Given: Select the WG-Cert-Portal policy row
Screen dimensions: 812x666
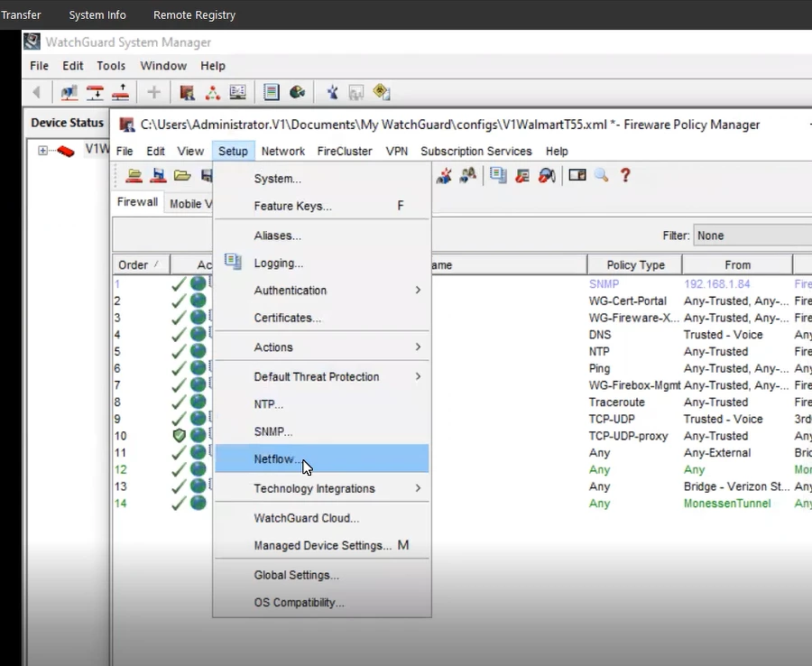Looking at the screenshot, I should click(462, 301).
